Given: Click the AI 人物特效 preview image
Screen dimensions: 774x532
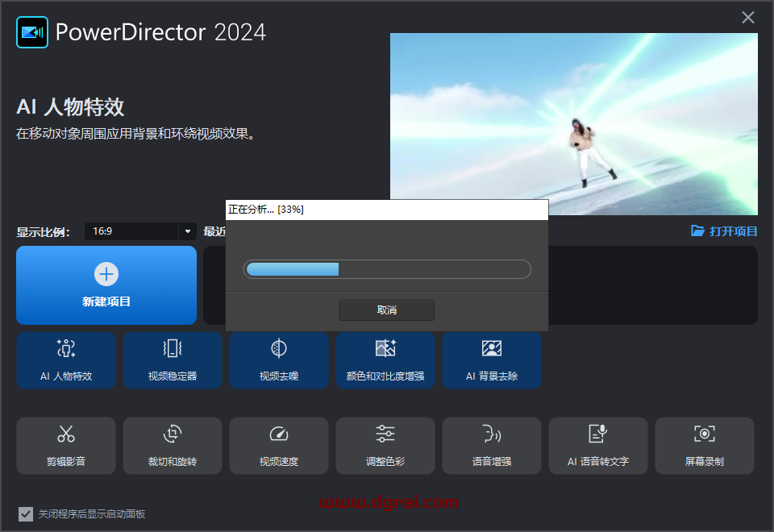Looking at the screenshot, I should coord(573,123).
